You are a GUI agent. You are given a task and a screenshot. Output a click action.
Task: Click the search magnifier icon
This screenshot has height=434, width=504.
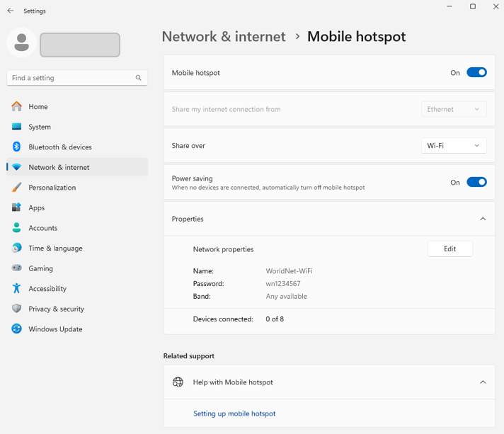[139, 78]
